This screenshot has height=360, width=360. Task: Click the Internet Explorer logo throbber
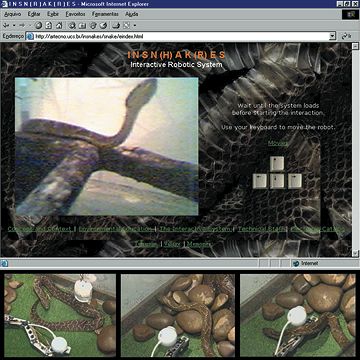point(350,14)
